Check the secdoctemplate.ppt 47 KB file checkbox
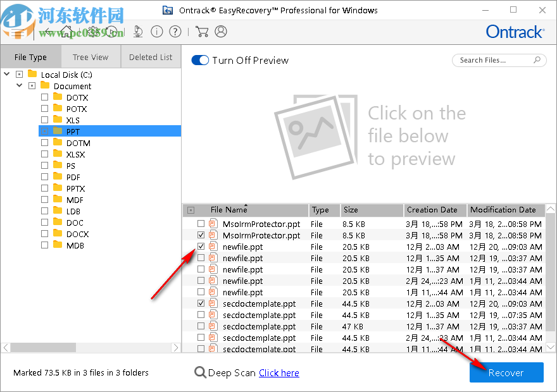The height and width of the screenshot is (392, 557). 200,326
